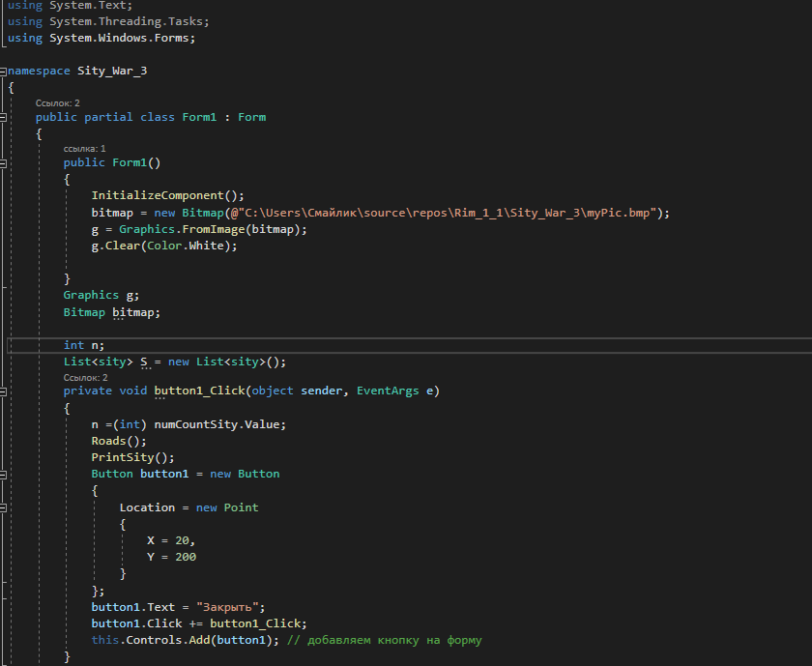The image size is (812, 666).
Task: Open 'ссылка: 1' reference above Form1 constructor
Action: [x=84, y=149]
